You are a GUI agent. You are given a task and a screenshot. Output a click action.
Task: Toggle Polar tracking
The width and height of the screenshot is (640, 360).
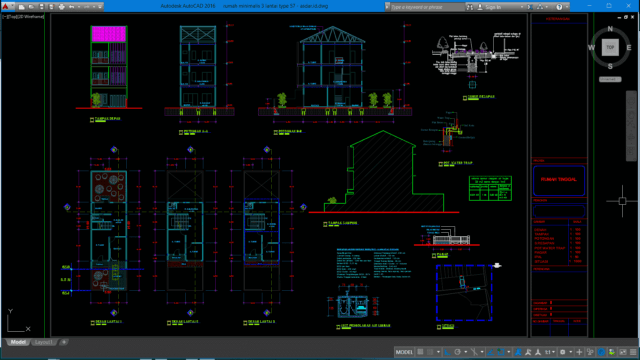[x=458, y=352]
